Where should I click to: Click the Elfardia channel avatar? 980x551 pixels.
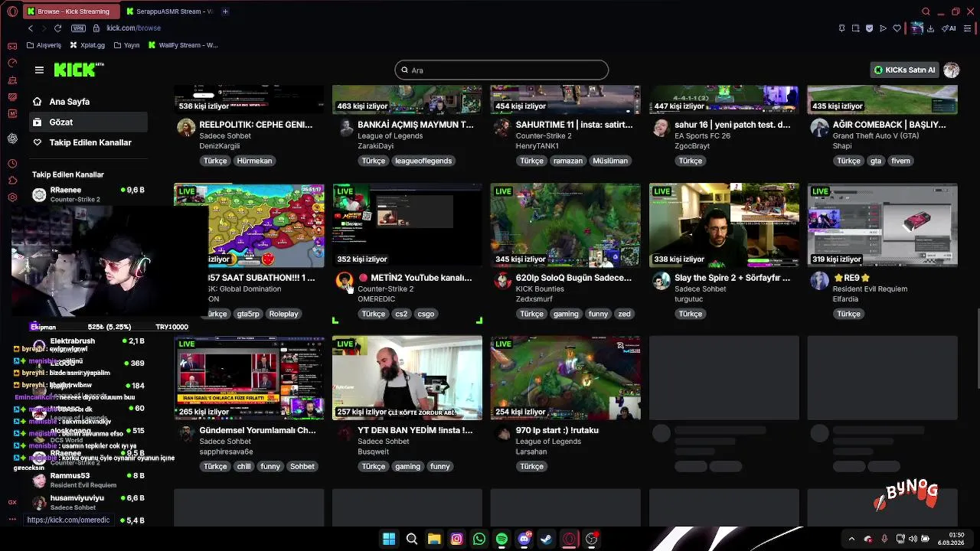click(x=819, y=280)
